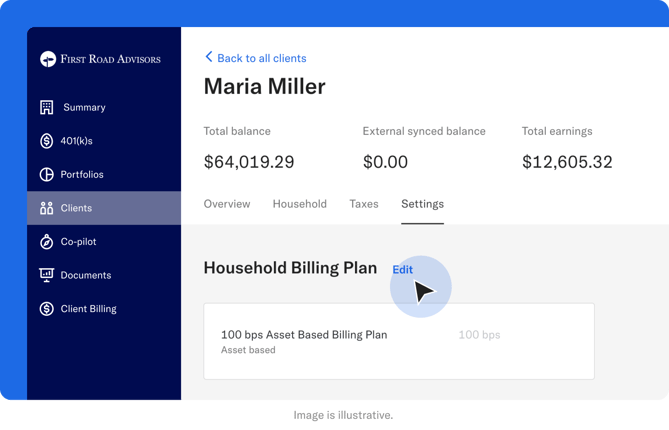Screen dimensions: 669x430
Task: Click the External synced balance label
Action: click(x=424, y=131)
